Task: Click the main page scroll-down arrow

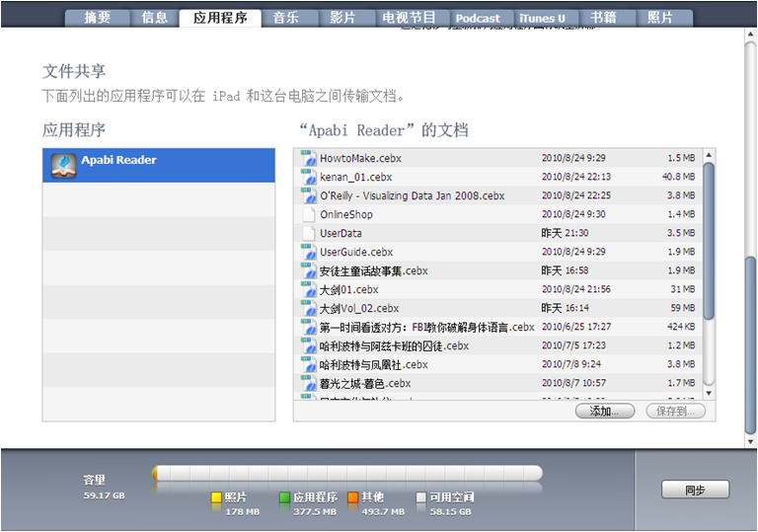Action: point(750,441)
